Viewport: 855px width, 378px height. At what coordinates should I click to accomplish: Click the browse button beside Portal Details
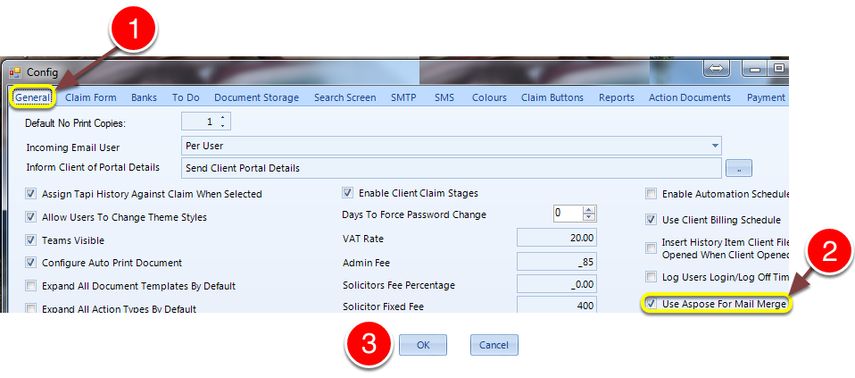click(x=739, y=169)
